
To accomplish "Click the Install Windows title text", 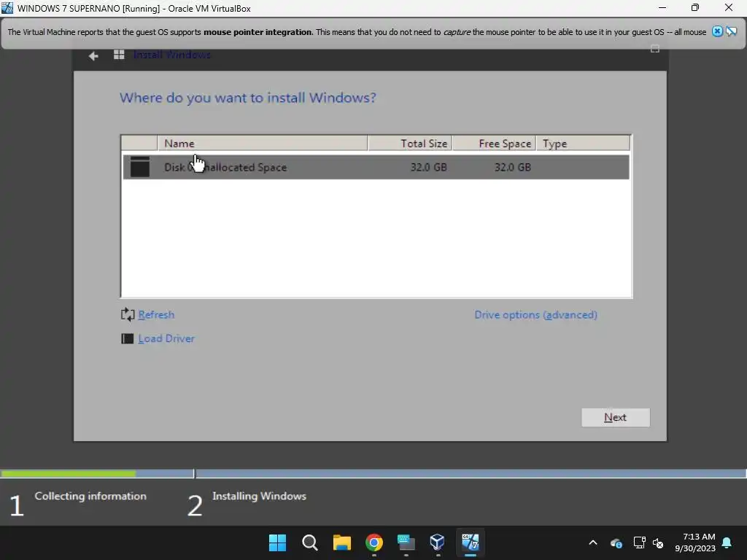I will click(172, 55).
